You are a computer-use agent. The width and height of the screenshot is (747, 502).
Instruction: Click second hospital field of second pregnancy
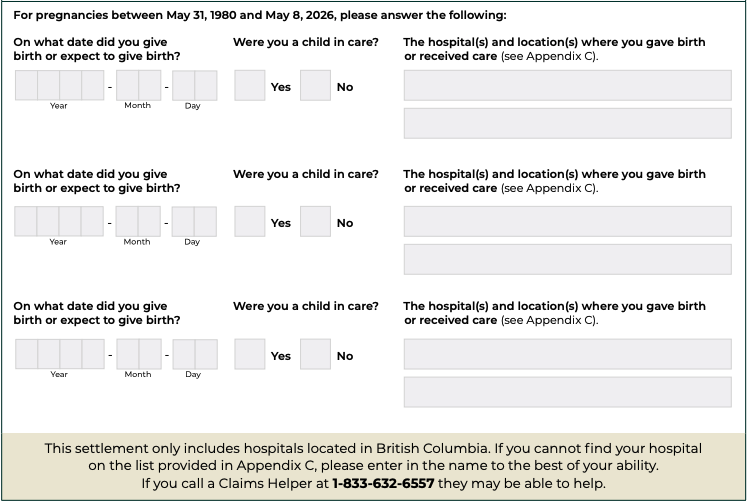[x=568, y=260]
